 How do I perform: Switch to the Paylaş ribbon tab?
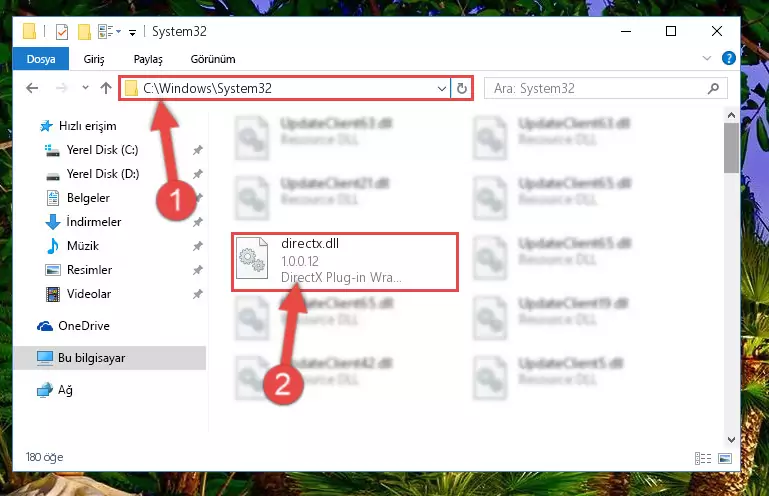pyautogui.click(x=148, y=59)
